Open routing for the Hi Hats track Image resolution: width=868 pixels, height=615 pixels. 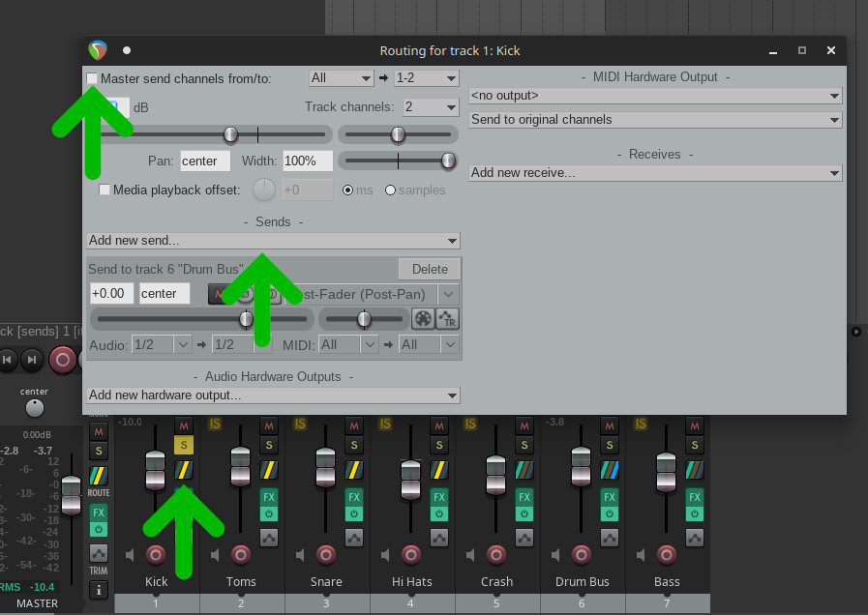[x=439, y=470]
